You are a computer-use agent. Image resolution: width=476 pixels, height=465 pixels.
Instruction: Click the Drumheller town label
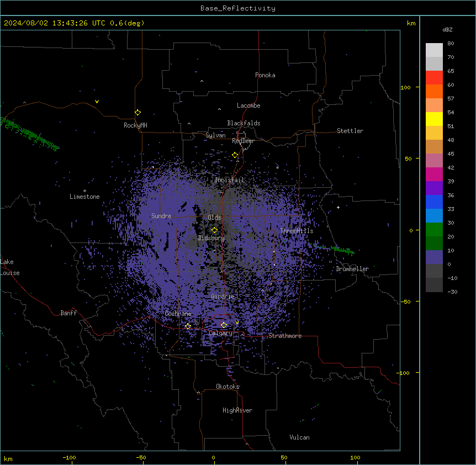[352, 269]
